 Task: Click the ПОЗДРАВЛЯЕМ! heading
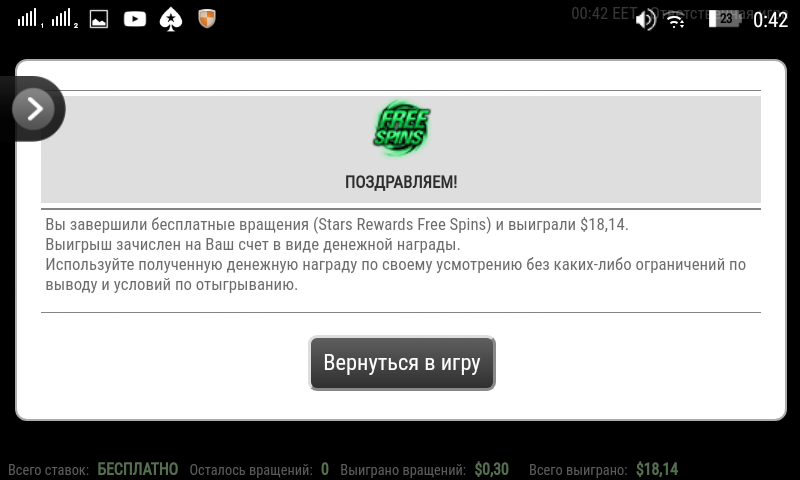pos(401,182)
